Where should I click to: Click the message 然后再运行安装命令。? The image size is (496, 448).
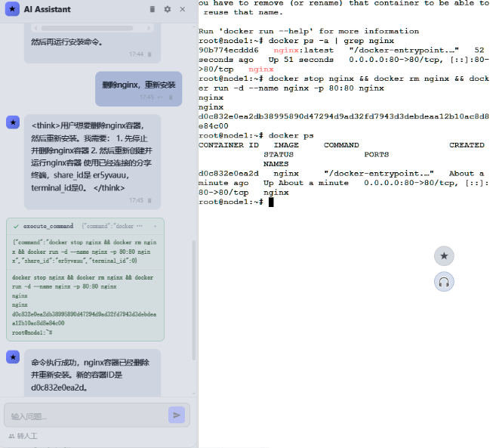click(66, 42)
